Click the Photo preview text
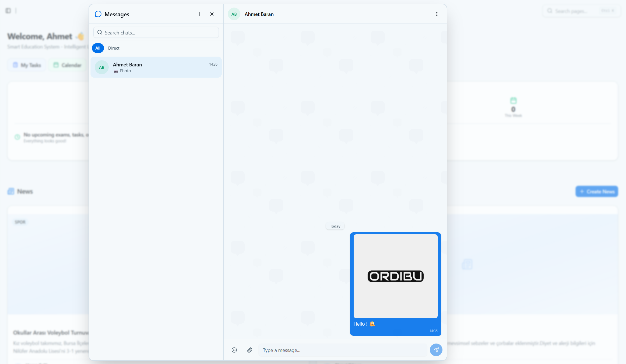This screenshot has height=364, width=626. pyautogui.click(x=125, y=71)
